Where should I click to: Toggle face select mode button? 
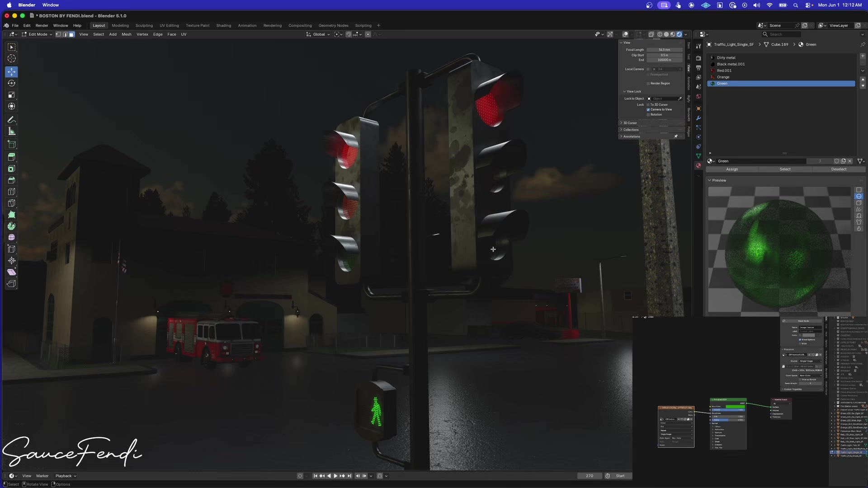[x=71, y=34]
